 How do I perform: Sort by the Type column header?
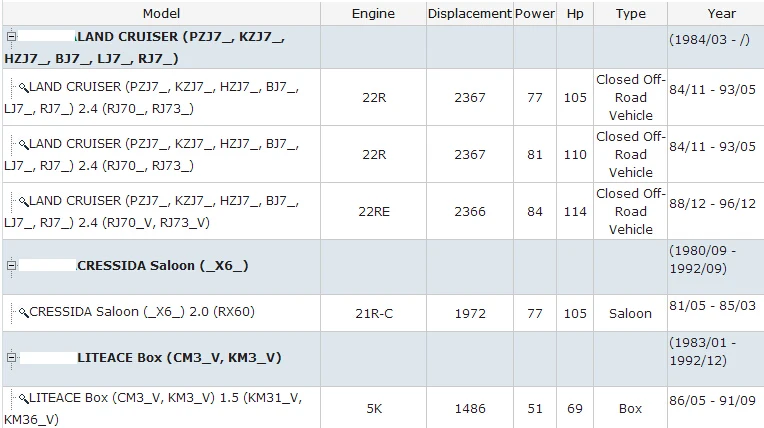[630, 14]
